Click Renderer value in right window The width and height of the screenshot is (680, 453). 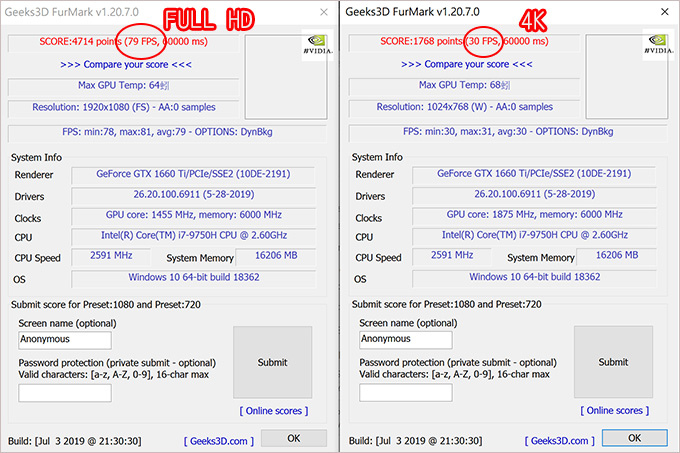pos(534,174)
